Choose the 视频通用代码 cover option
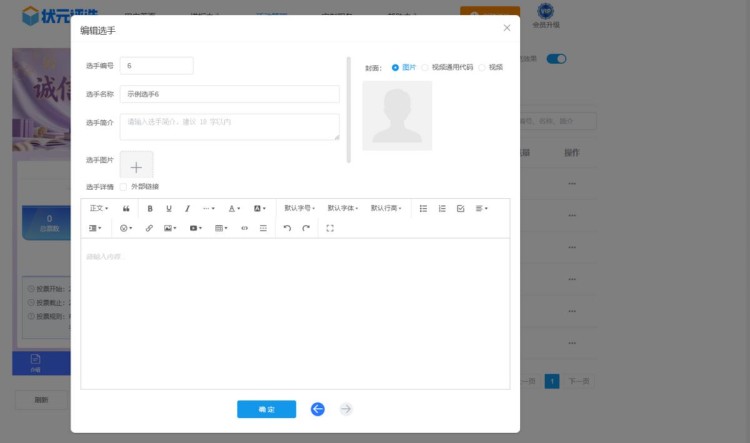Image resolution: width=750 pixels, height=443 pixels. (x=425, y=67)
